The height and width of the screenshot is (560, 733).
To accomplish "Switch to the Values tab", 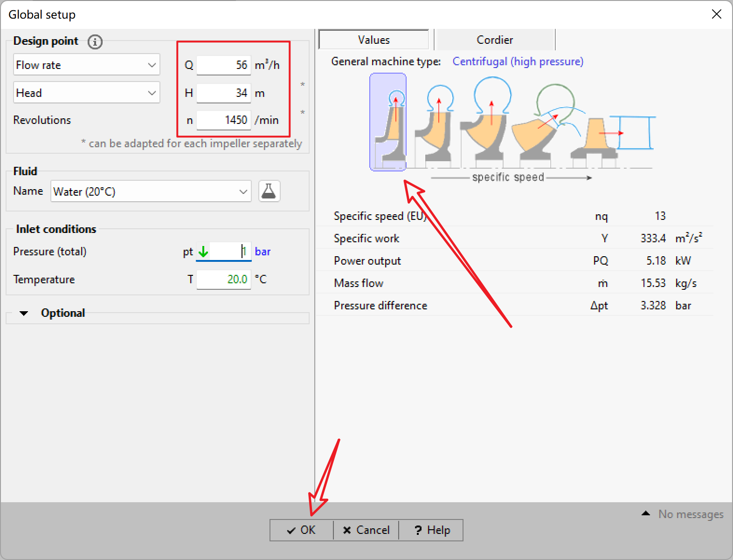I will click(x=373, y=40).
